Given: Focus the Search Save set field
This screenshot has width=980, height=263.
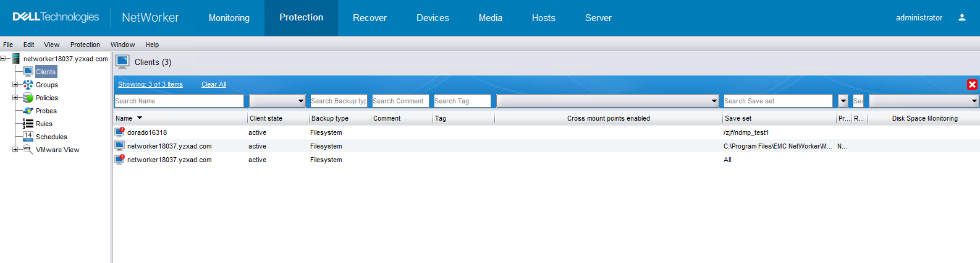Looking at the screenshot, I should click(x=778, y=101).
